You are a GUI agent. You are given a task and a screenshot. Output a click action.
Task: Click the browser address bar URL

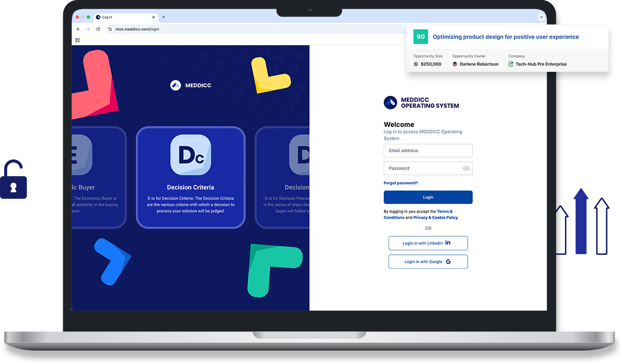point(138,29)
